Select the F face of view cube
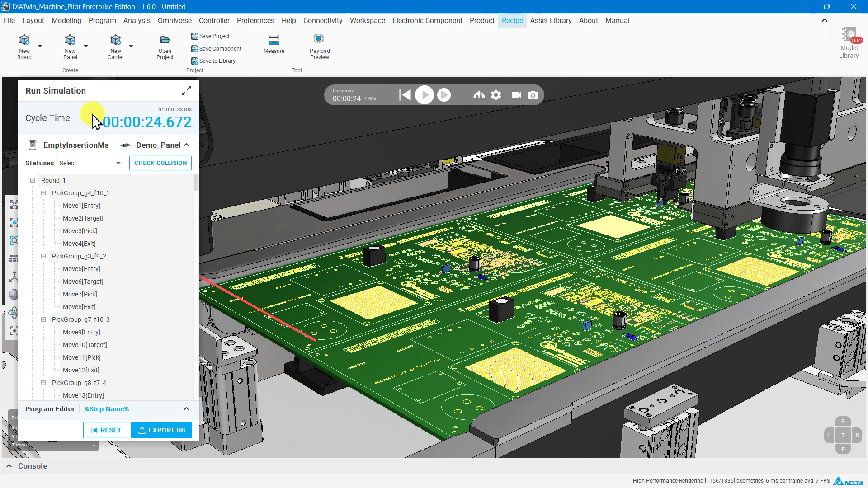The image size is (868, 488). point(843,449)
